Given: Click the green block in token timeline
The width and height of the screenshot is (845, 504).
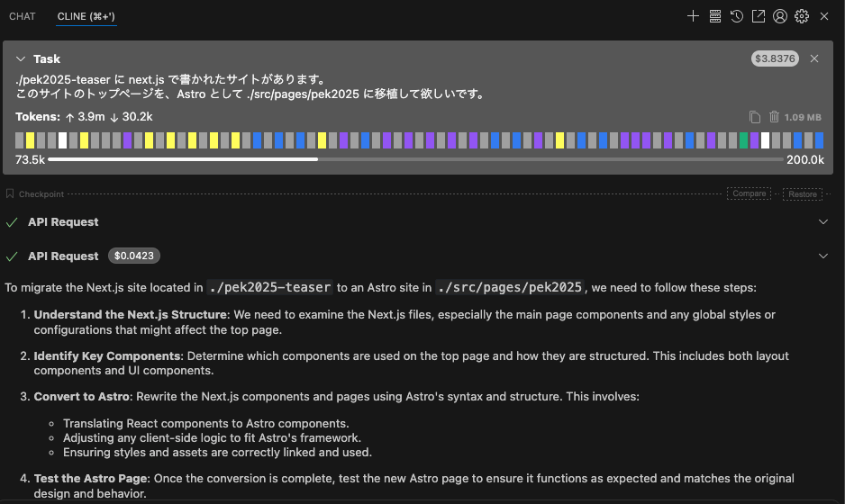Looking at the screenshot, I should pos(744,140).
